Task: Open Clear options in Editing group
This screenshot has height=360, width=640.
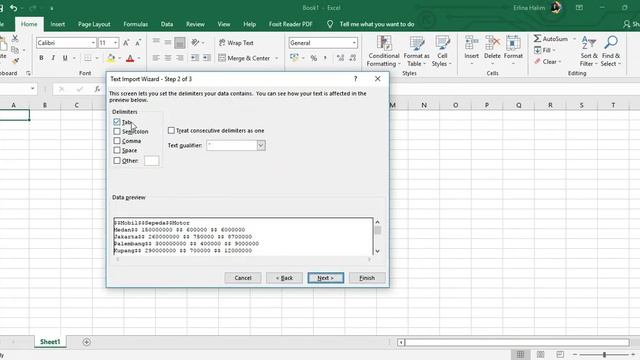Action: [548, 62]
